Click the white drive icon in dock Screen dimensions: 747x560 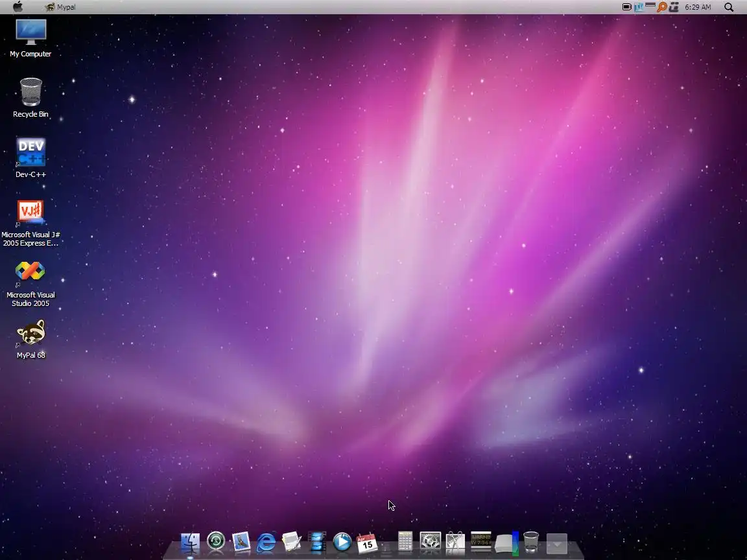coord(506,543)
